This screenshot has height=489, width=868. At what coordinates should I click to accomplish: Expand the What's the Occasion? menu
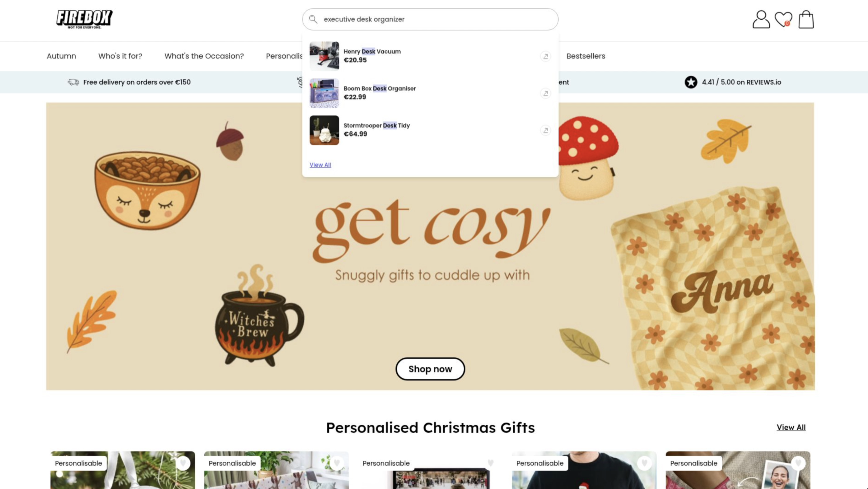click(204, 56)
